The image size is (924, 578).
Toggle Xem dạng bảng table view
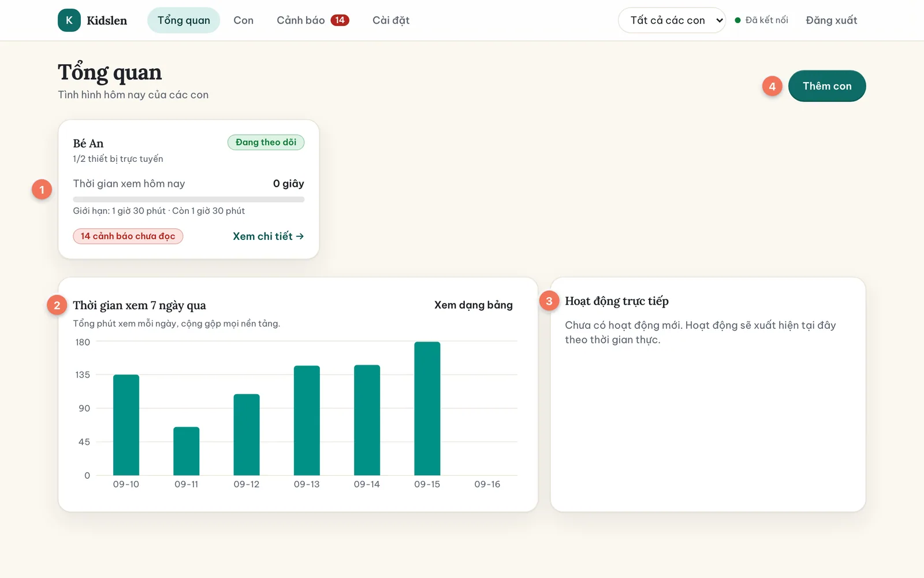point(474,305)
